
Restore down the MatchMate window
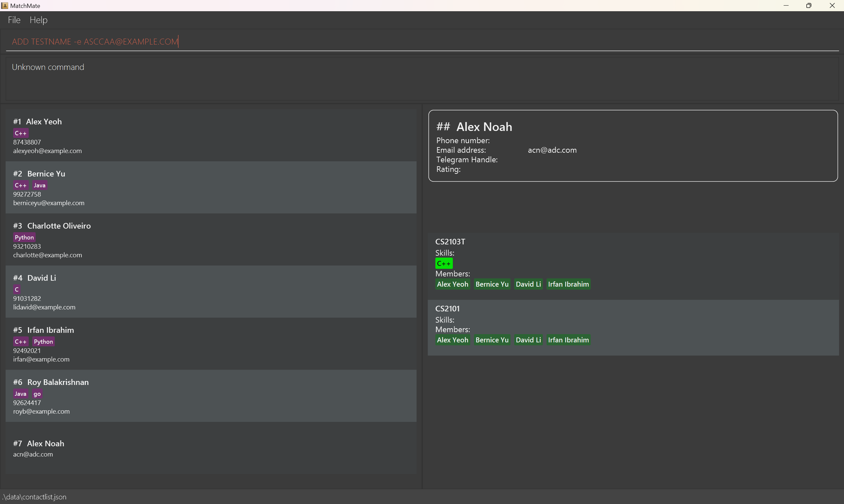pos(809,5)
